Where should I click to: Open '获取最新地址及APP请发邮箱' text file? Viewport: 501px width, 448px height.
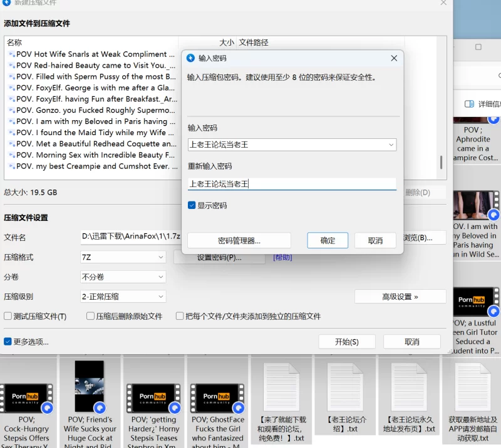coord(473,402)
